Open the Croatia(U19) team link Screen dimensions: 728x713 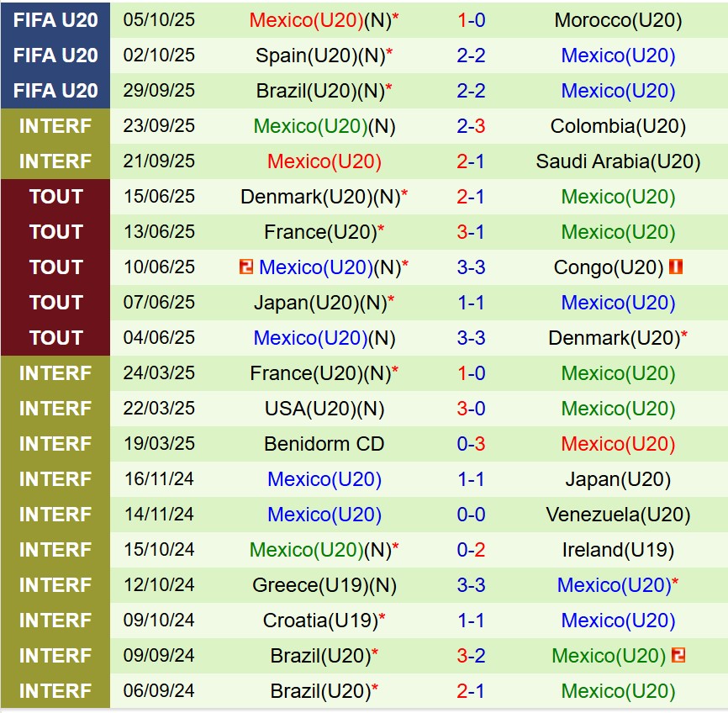(319, 621)
